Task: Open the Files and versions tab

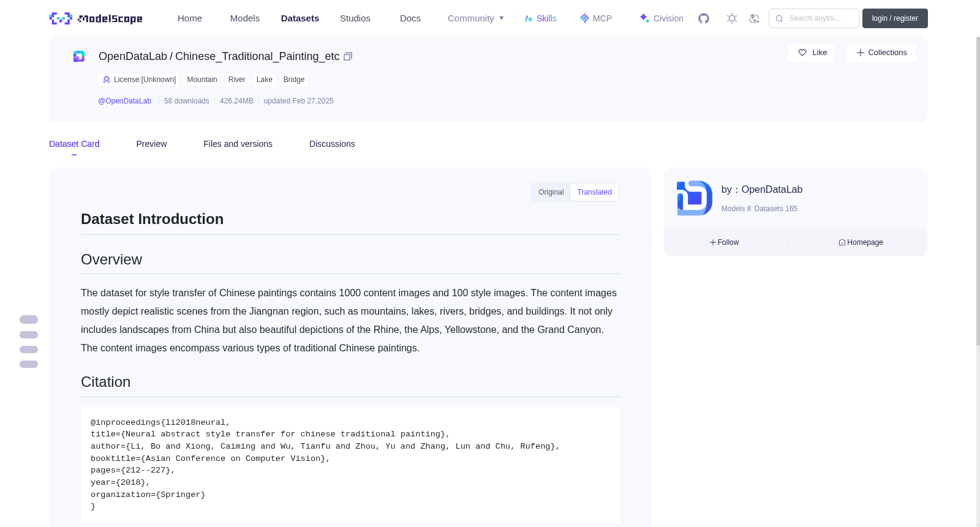Action: pos(238,144)
